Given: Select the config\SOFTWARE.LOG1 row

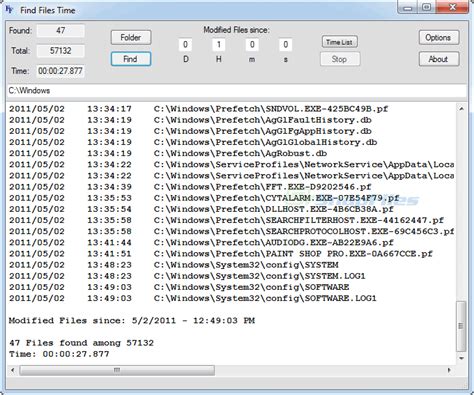Looking at the screenshot, I should point(193,298).
